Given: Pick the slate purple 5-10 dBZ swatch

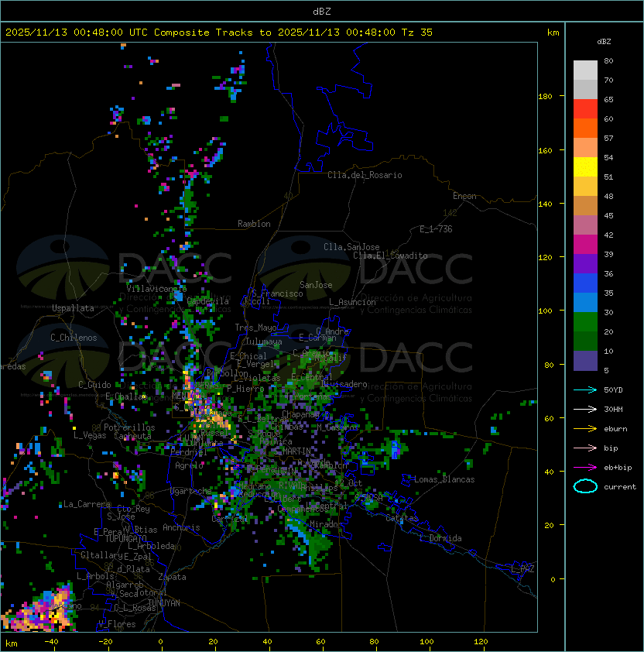Looking at the screenshot, I should coord(585,361).
